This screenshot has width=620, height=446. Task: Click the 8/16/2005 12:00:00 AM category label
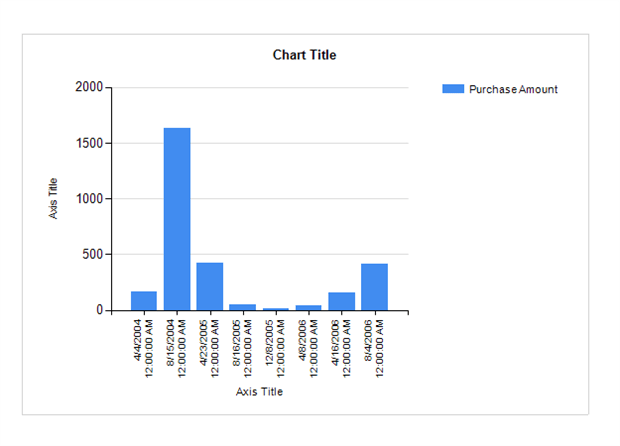[x=242, y=348]
